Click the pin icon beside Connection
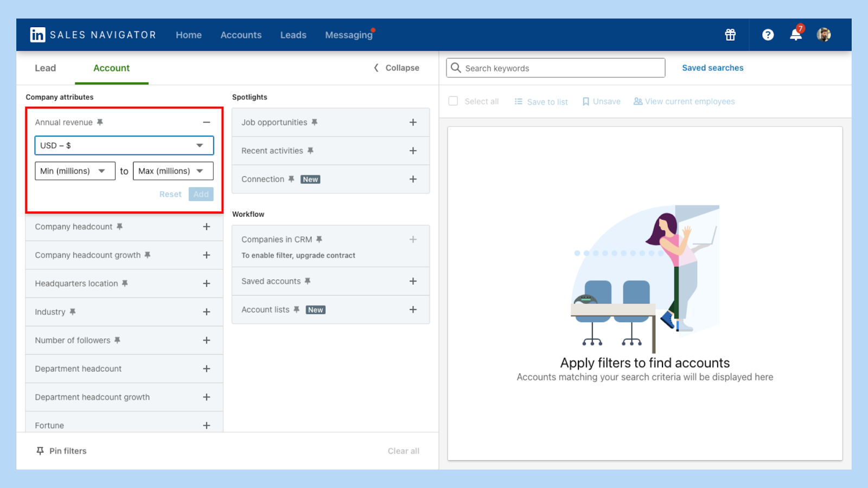Viewport: 868px width, 488px height. (291, 179)
